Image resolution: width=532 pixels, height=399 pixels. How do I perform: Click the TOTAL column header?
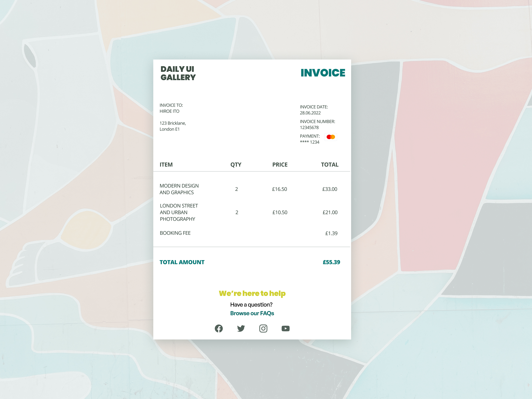coord(330,164)
